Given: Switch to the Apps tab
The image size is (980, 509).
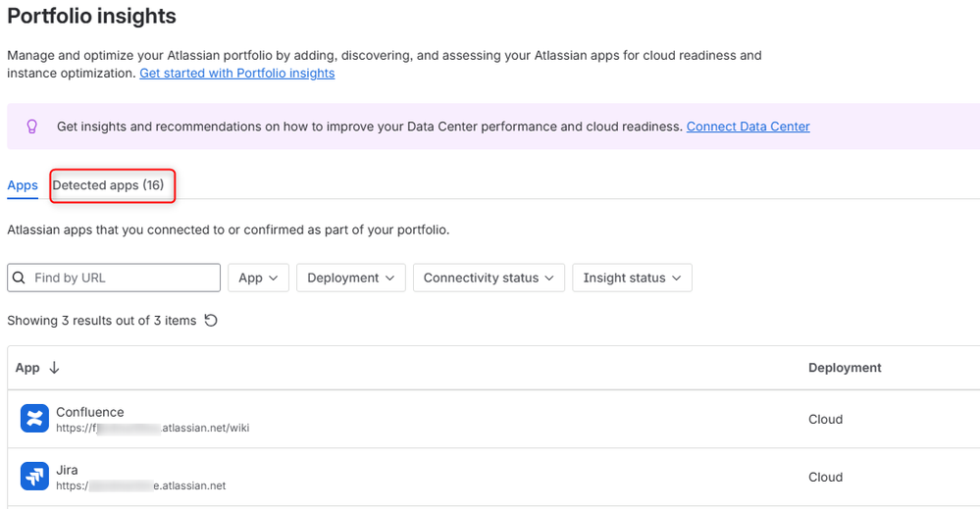Looking at the screenshot, I should click(x=23, y=185).
